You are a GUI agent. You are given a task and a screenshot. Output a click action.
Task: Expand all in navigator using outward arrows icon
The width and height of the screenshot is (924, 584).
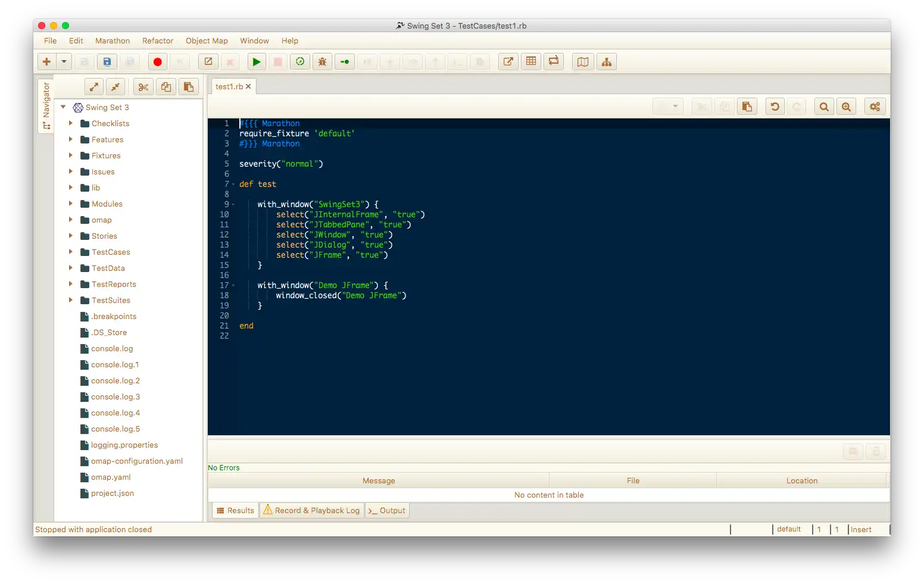click(x=94, y=87)
